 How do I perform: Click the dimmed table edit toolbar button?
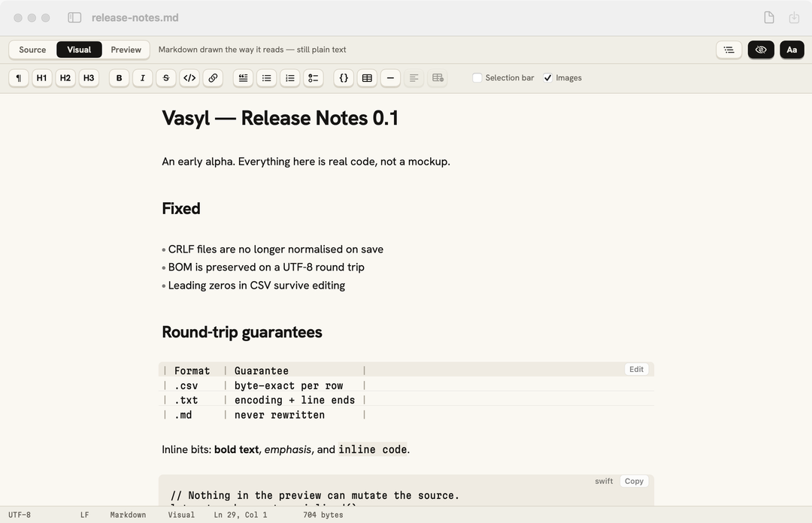[438, 77]
